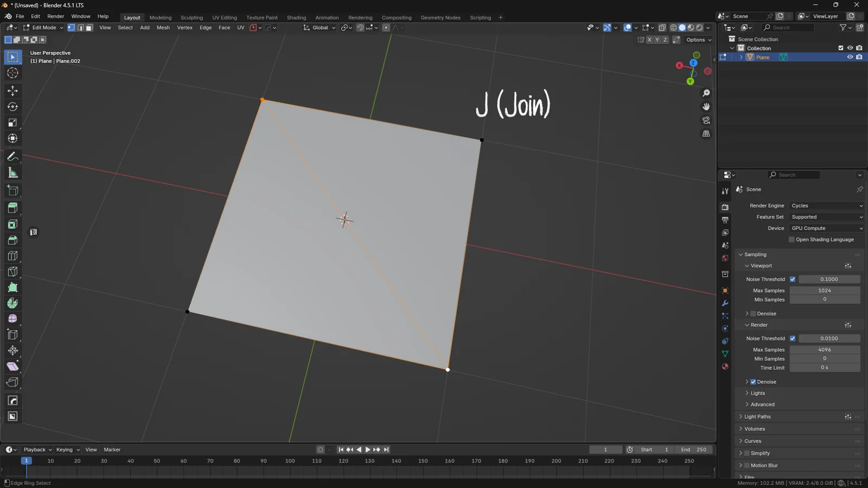This screenshot has width=868, height=488.
Task: Adjust the Viewport Max Samples field
Action: 825,291
